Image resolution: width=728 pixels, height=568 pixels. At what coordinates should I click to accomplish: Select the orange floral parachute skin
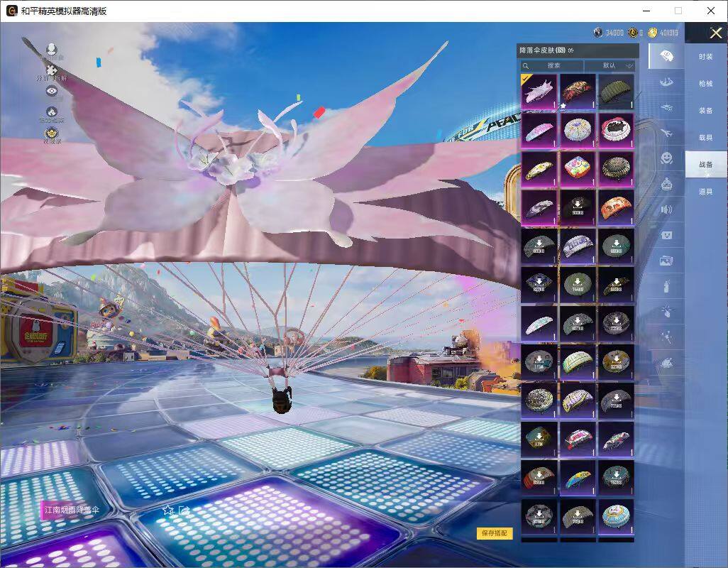(616, 207)
